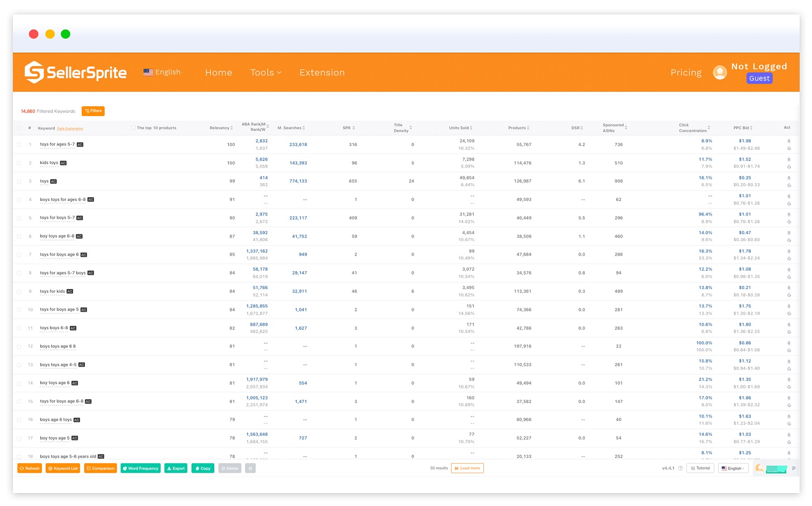The height and width of the screenshot is (506, 812).
Task: Click Amazon icon in 'boys toys age 6 8' row
Action: (x=788, y=343)
